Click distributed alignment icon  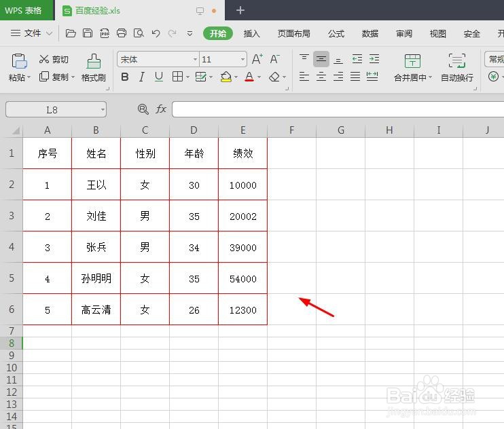(372, 77)
